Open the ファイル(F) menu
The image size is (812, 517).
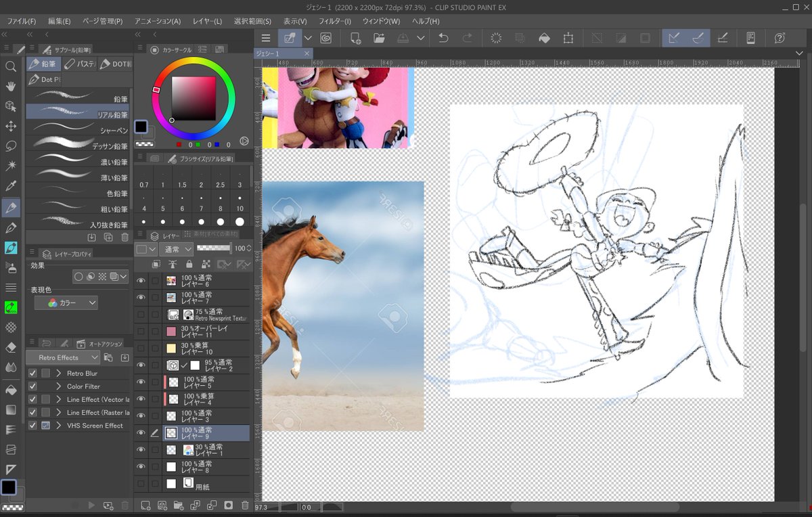tap(21, 22)
